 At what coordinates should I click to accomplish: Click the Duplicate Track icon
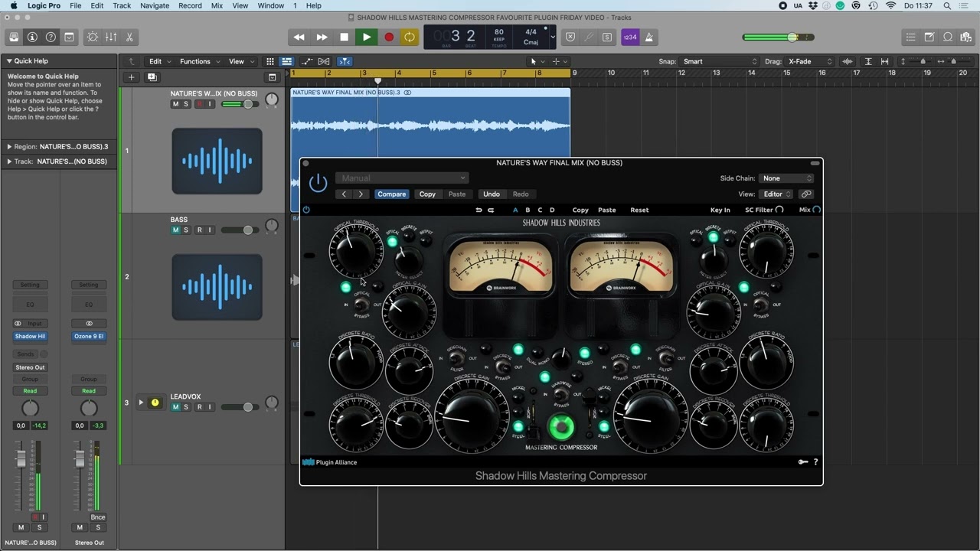[152, 77]
